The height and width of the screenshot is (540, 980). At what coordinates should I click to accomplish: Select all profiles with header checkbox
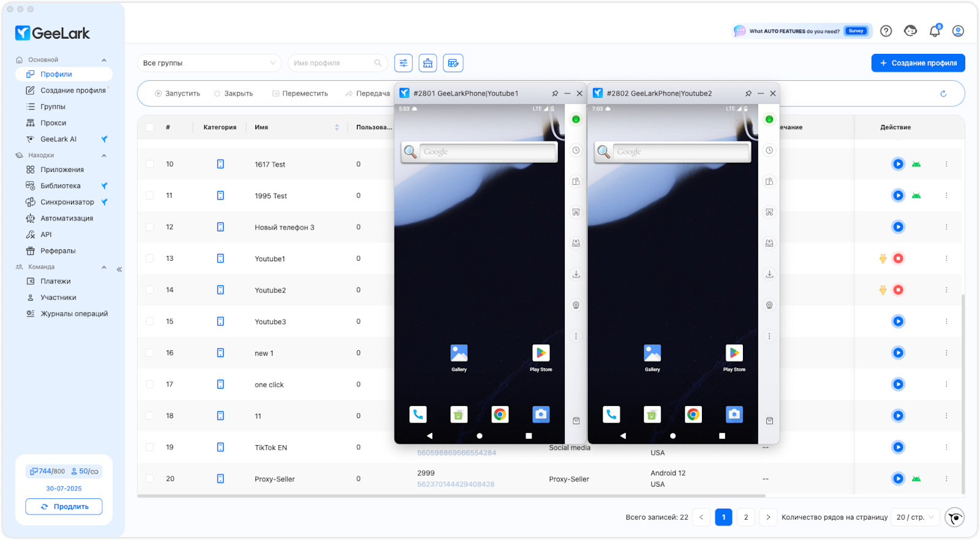click(x=150, y=127)
